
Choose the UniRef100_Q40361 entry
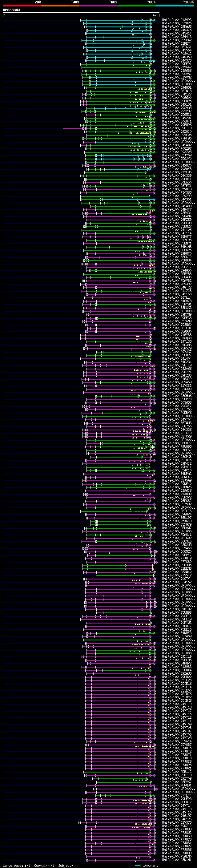177,199
